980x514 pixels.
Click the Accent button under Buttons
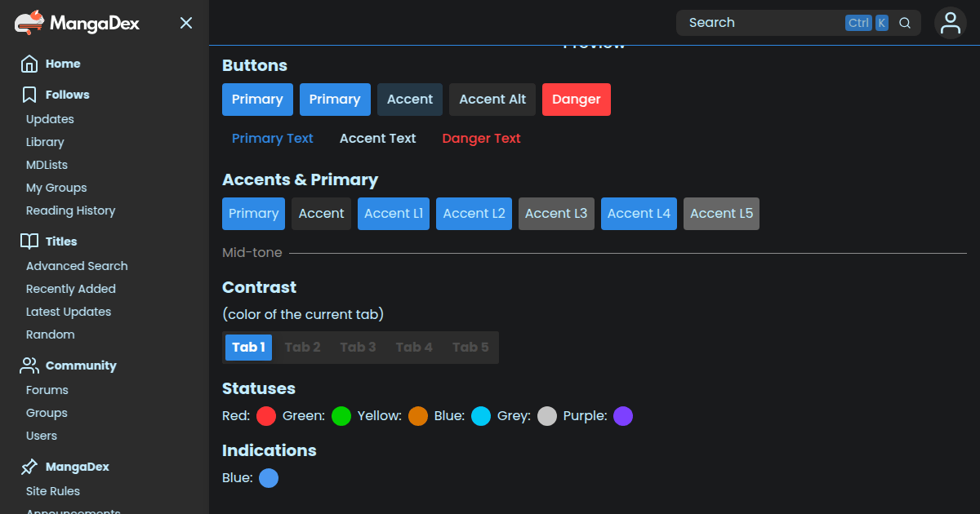point(410,100)
